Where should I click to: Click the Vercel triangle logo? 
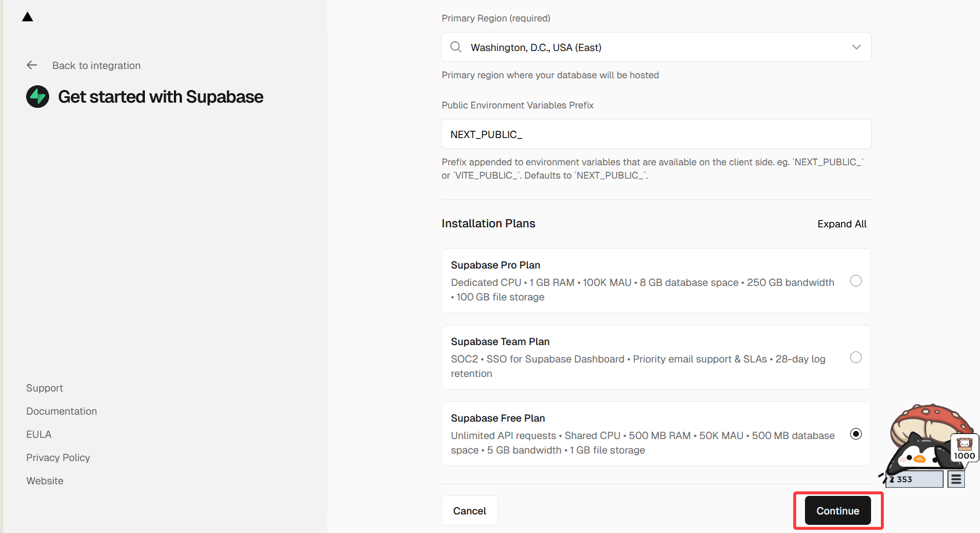(27, 17)
